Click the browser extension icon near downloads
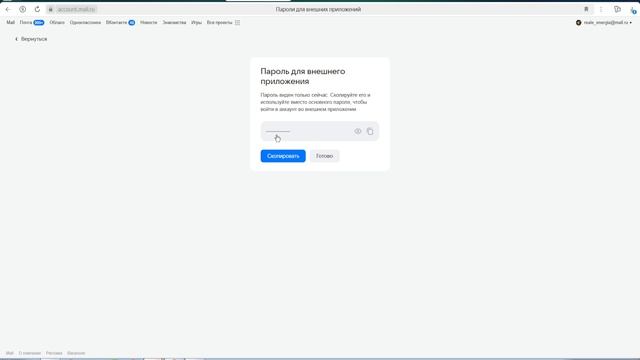This screenshot has height=360, width=640. point(617,9)
